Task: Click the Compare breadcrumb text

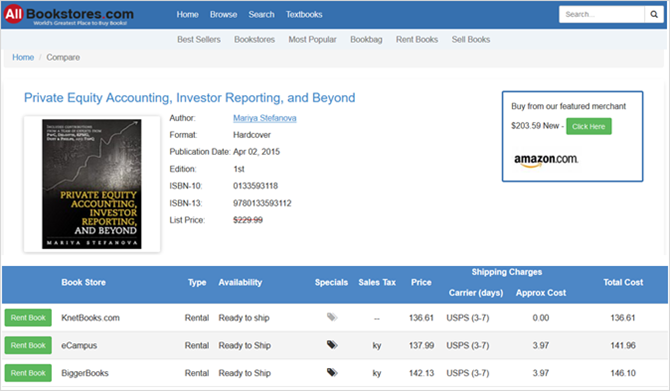Action: click(x=63, y=57)
